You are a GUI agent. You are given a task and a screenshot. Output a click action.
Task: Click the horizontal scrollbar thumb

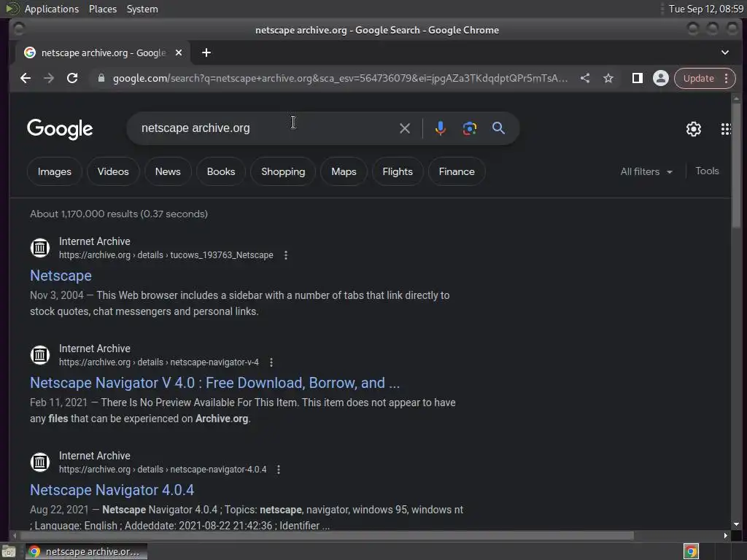click(326, 536)
